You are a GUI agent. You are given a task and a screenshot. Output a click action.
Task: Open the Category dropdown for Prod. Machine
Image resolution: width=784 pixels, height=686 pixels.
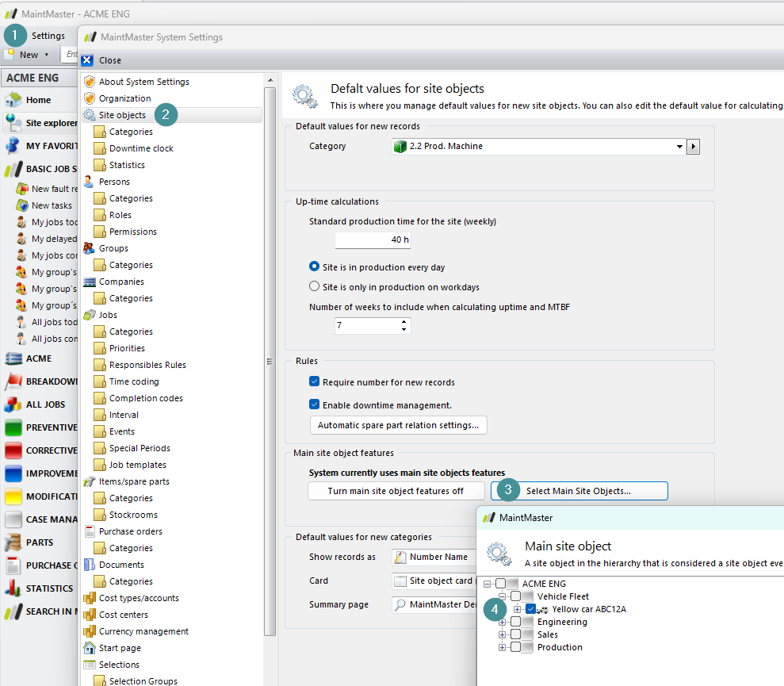[x=679, y=147]
